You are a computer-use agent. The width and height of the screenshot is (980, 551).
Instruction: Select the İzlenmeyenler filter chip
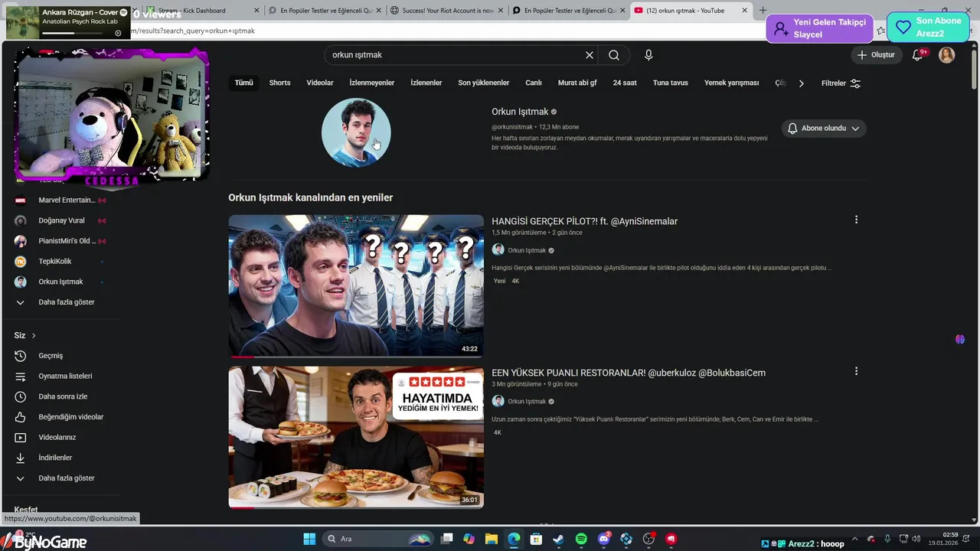pyautogui.click(x=372, y=83)
